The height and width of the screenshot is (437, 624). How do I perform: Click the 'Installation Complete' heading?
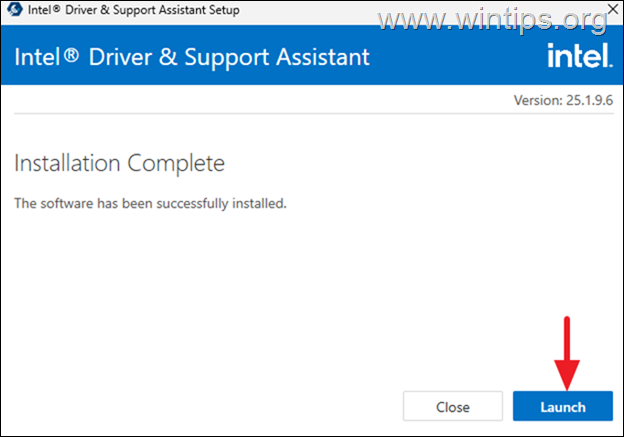click(x=119, y=163)
